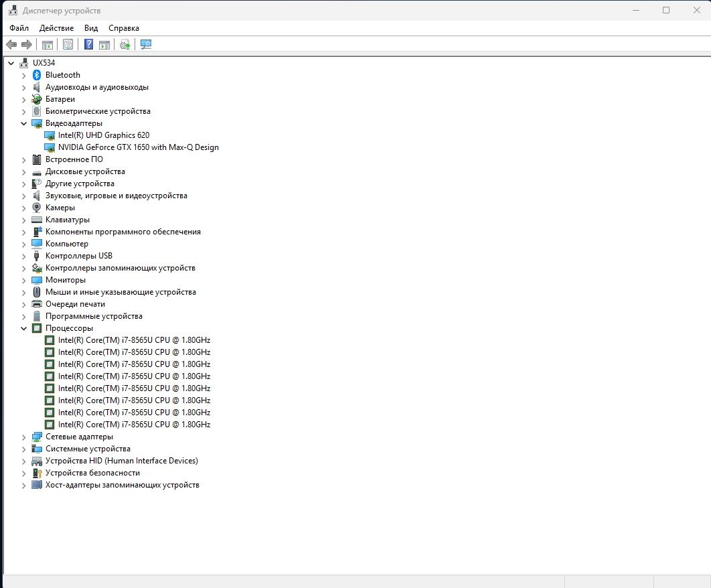Select the Другие устройства label

point(80,183)
